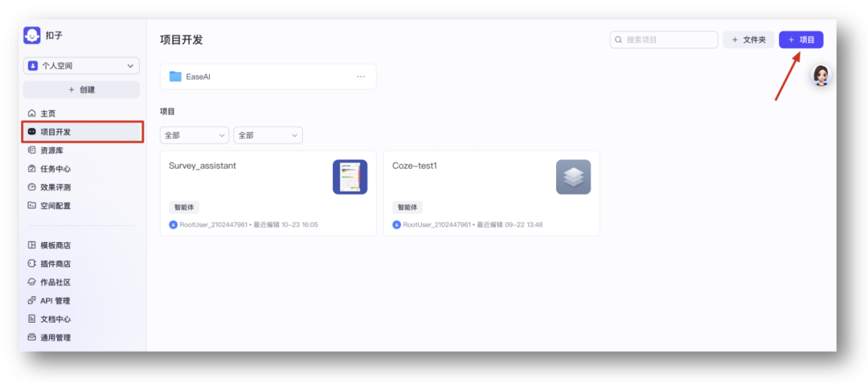Click the home icon beside 主页
This screenshot has height=383, width=868.
[31, 113]
